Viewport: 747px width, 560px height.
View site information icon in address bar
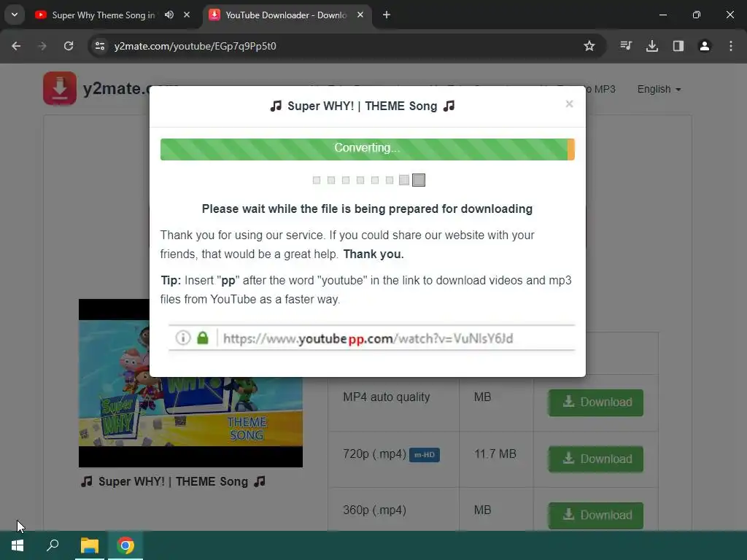[99, 46]
